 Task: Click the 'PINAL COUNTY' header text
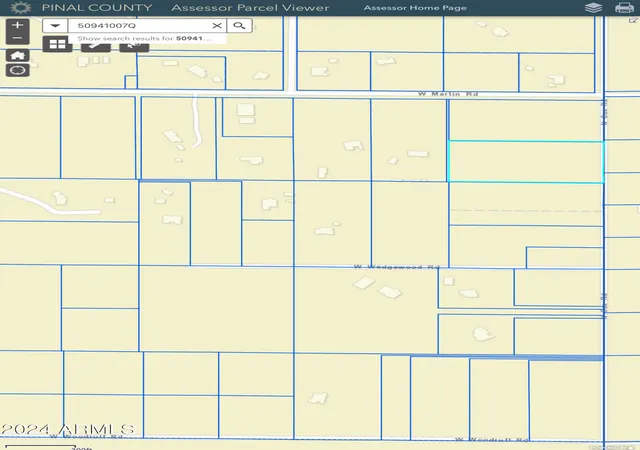(97, 8)
